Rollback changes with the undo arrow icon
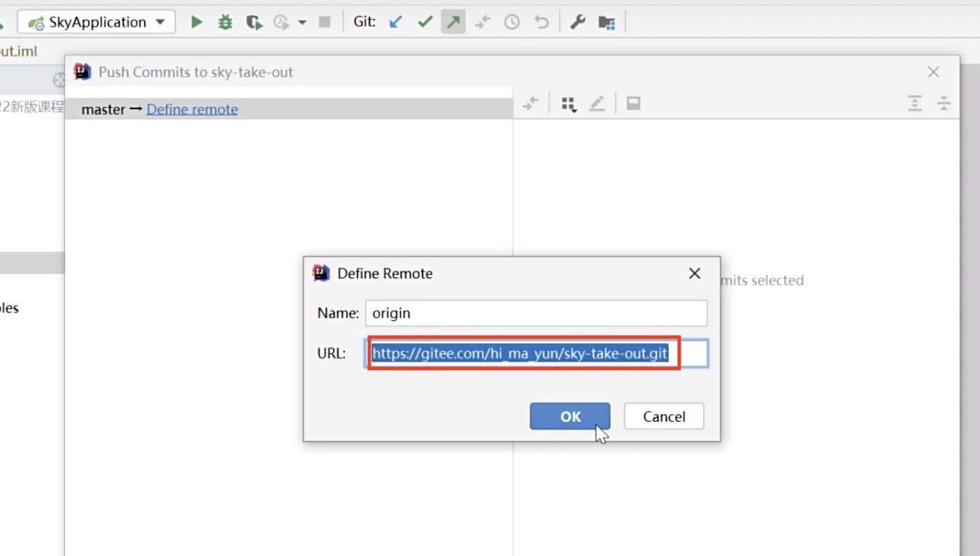Screen dimensions: 980x556 click(541, 22)
